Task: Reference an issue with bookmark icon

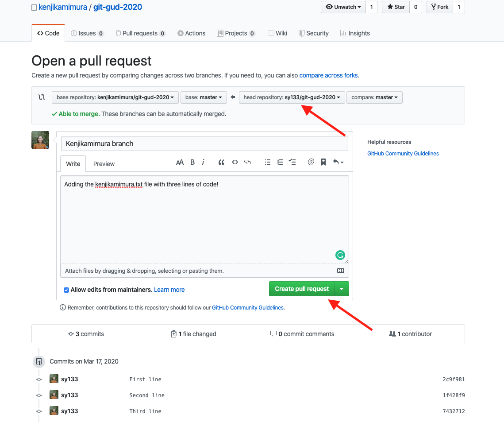Action: [323, 162]
